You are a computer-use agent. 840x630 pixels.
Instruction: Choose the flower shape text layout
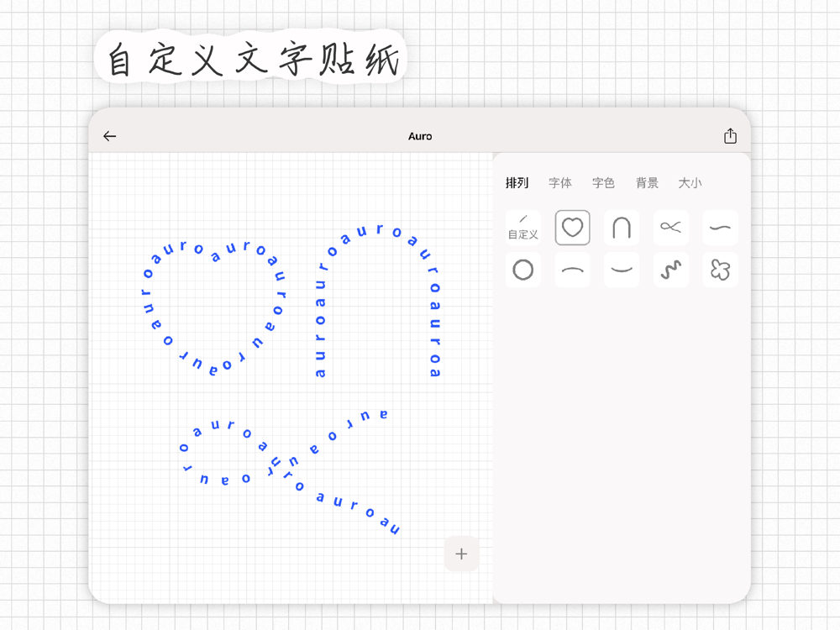click(720, 270)
